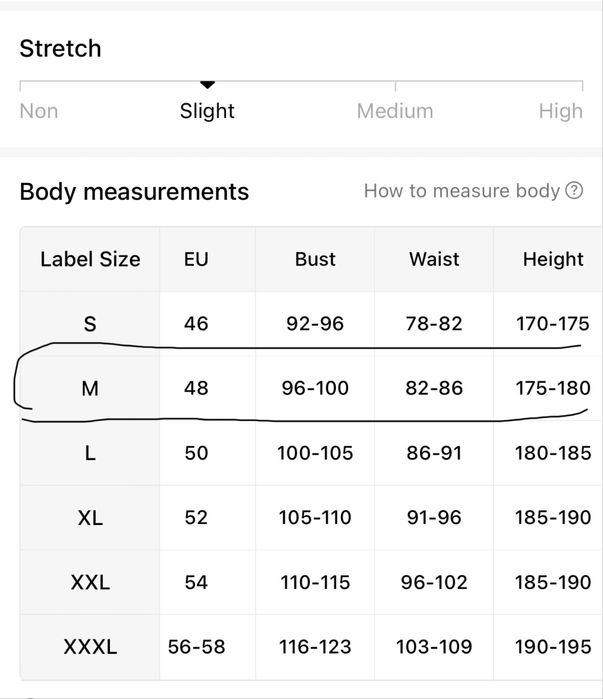603x699 pixels.
Task: Select the Slight stretch marker
Action: 207,86
